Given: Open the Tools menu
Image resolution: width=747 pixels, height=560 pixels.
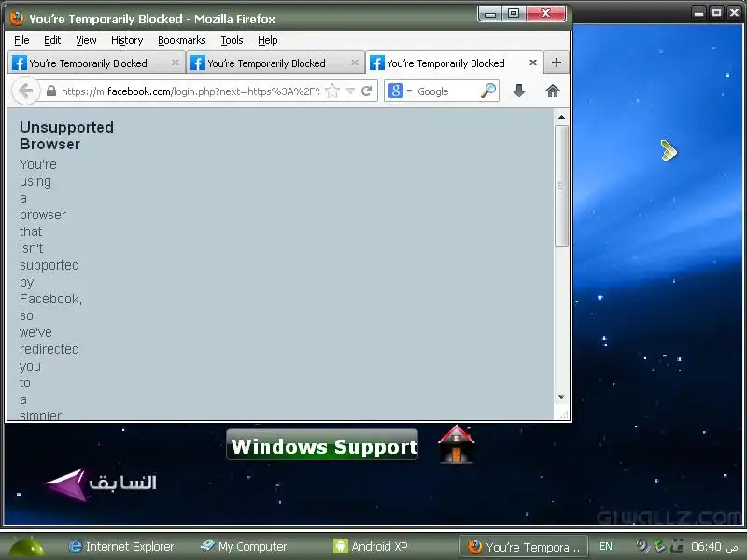Looking at the screenshot, I should pyautogui.click(x=232, y=40).
